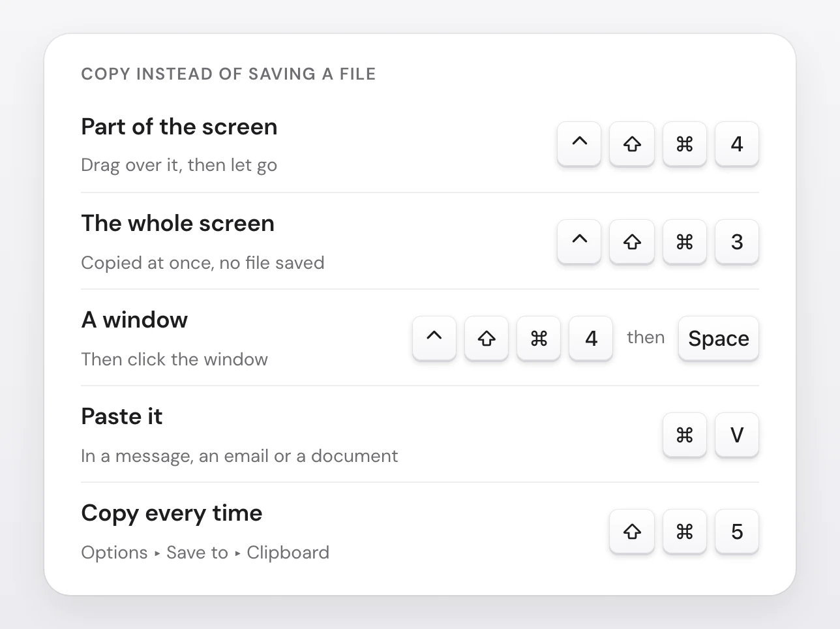Click "Drag over it, then let go" description

(x=179, y=165)
